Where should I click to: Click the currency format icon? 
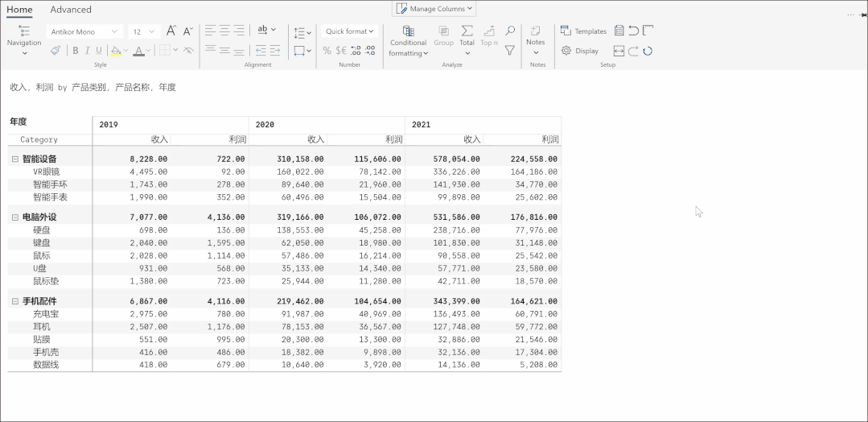[x=340, y=51]
